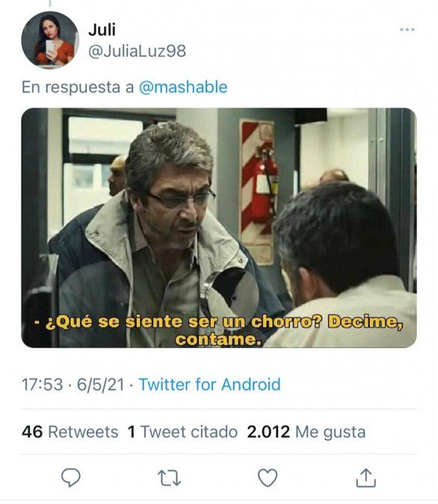Image resolution: width=438 pixels, height=504 pixels.
Task: Click the display name Juli
Action: [102, 30]
